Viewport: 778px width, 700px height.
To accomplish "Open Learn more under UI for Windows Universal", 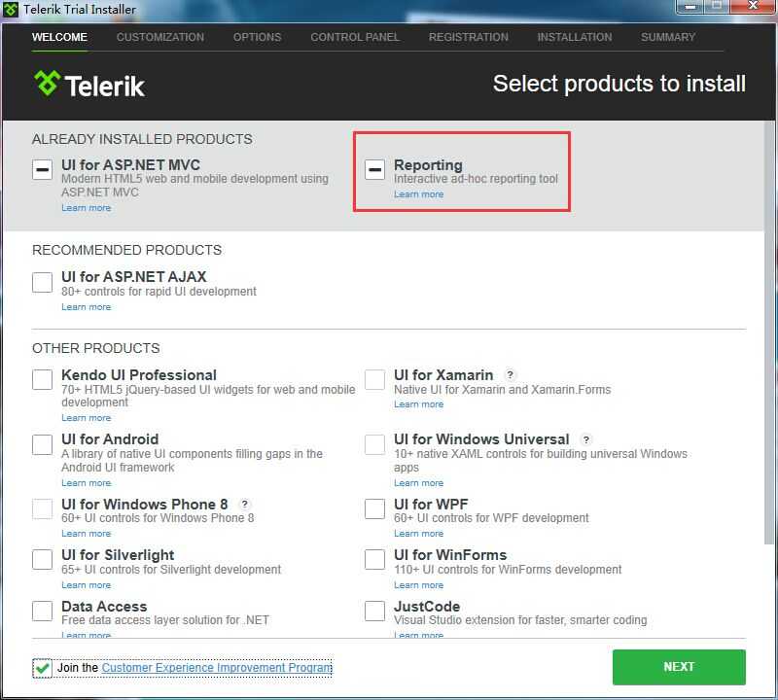I will (x=419, y=483).
